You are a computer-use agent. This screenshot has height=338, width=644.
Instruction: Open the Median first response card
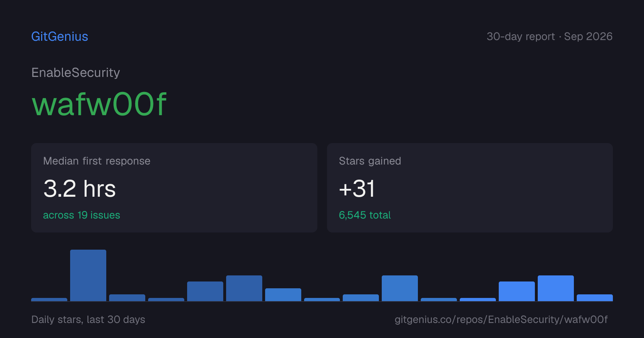point(174,188)
